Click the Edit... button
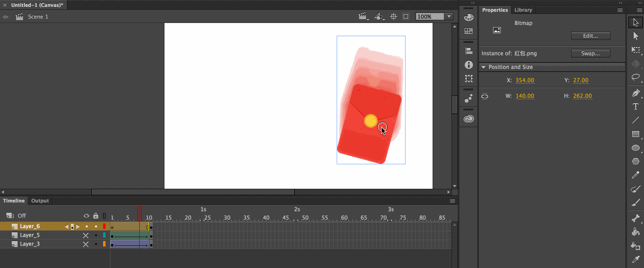This screenshot has height=268, width=644. pos(590,36)
